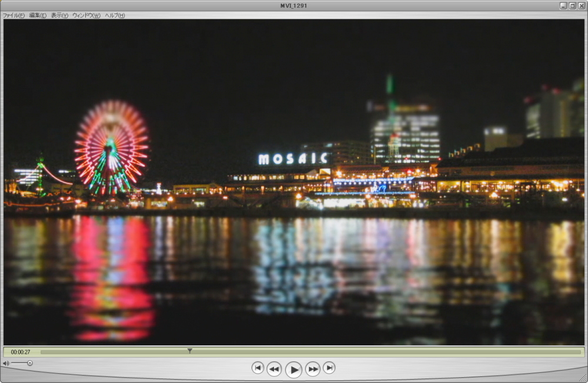The image size is (588, 383).
Task: Click the 00:00:27 time display
Action: point(20,352)
